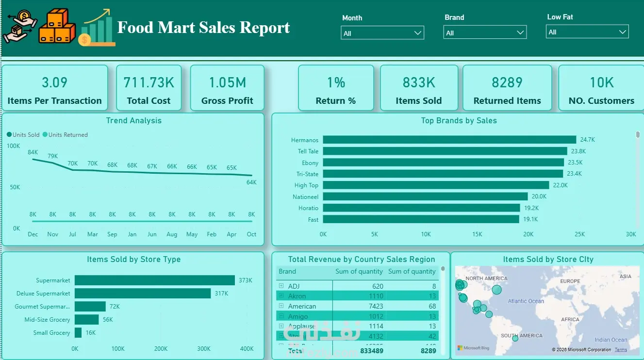
Task: Select the Returned Items card
Action: tap(507, 88)
